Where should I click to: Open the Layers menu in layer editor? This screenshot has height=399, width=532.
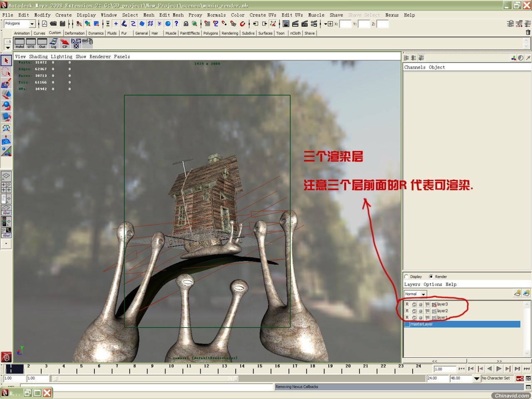click(x=412, y=285)
